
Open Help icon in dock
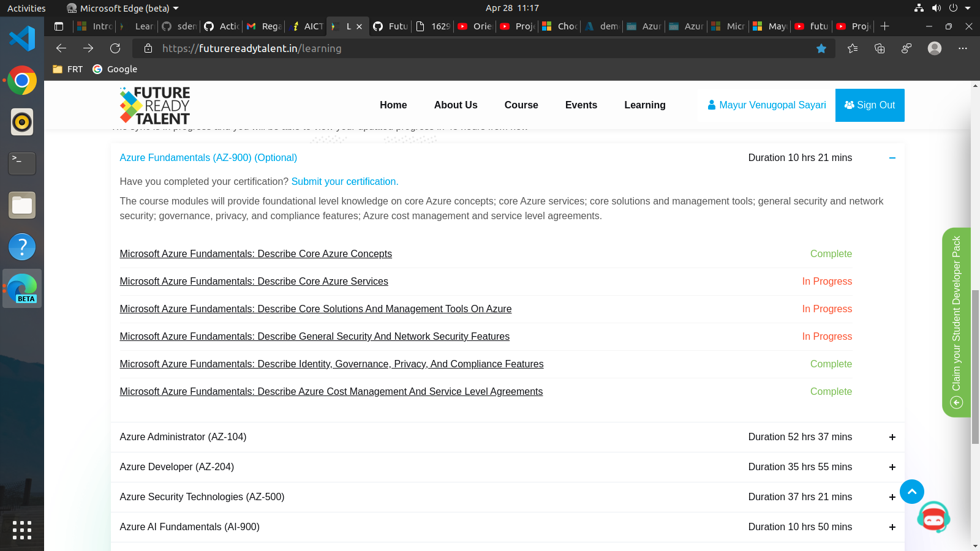[x=22, y=247]
